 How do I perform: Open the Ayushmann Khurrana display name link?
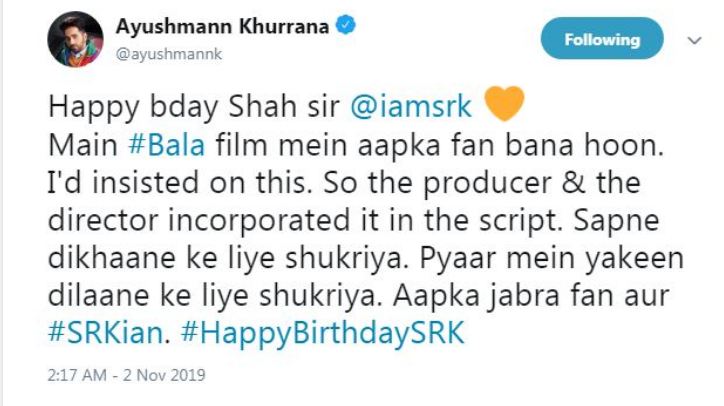pos(222,26)
